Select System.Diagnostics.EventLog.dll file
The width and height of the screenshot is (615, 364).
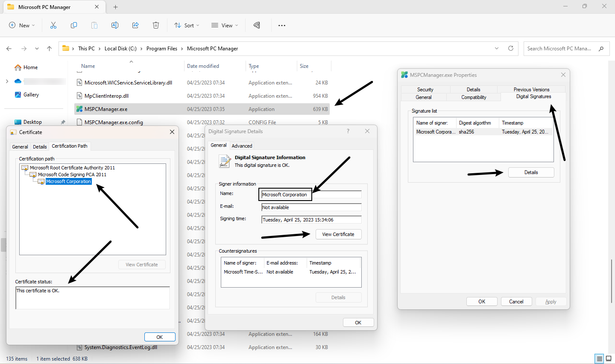click(120, 347)
